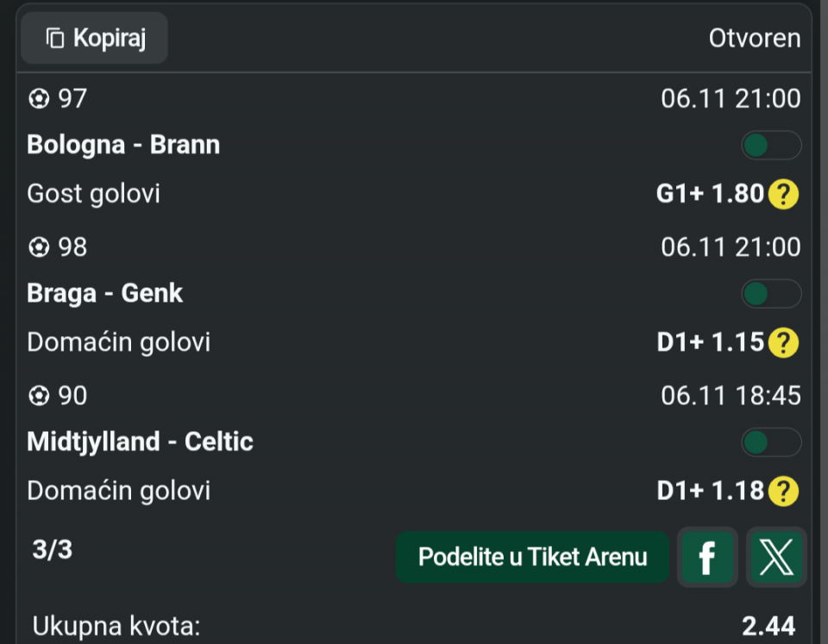Click the soccer ball icon beside 98
This screenshot has width=828, height=644.
pyautogui.click(x=38, y=248)
